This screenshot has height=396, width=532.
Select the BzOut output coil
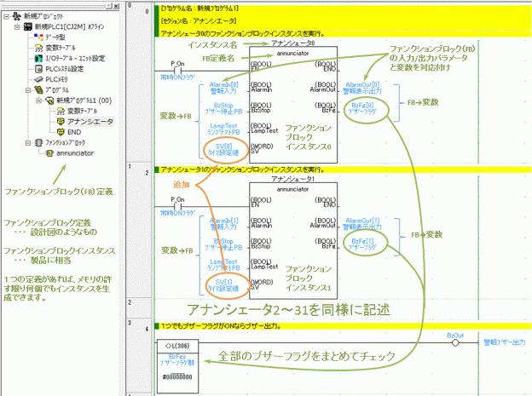pyautogui.click(x=455, y=342)
